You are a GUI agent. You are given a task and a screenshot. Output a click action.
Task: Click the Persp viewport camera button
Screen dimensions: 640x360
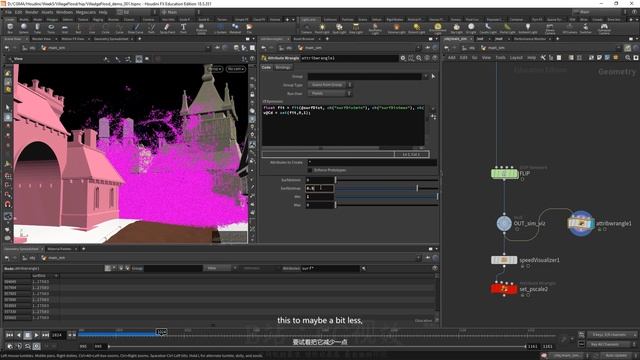coord(216,69)
